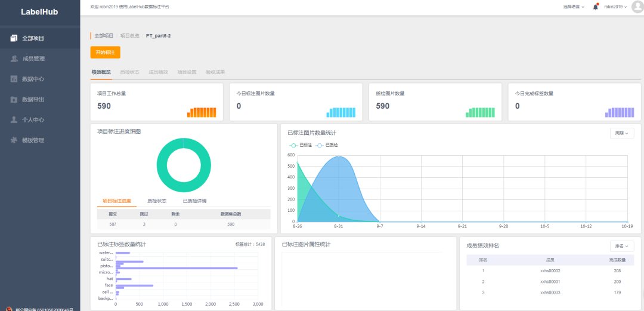Open 个人中心 in the sidebar menu
644x311 pixels.
40,120
